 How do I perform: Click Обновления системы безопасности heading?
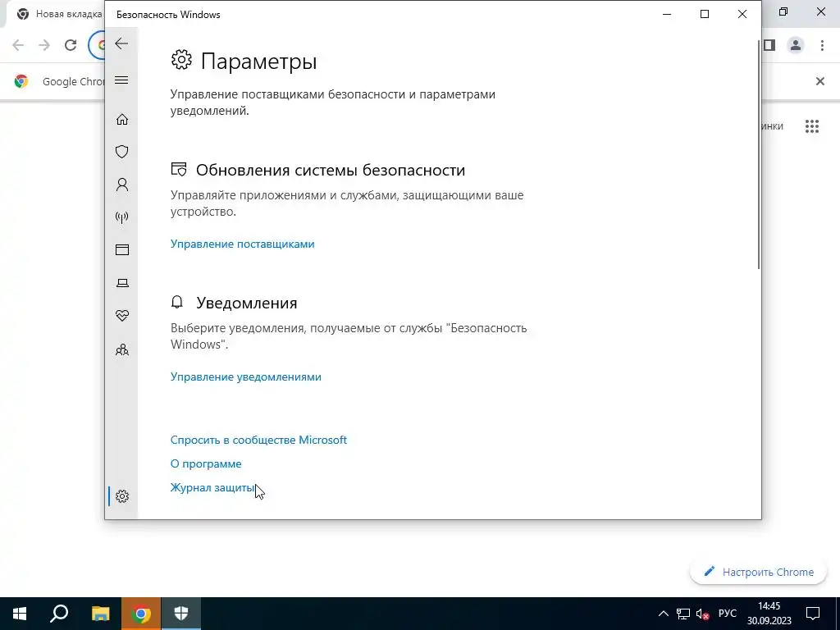330,170
